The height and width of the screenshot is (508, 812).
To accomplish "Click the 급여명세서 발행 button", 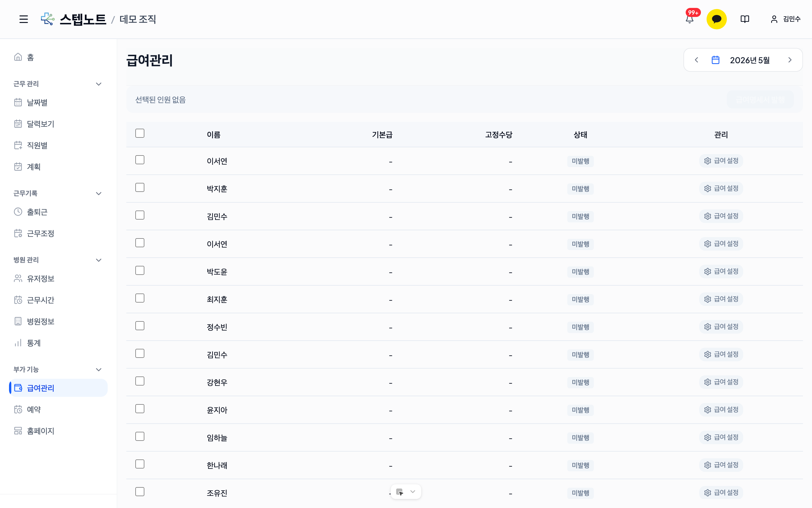I will 760,100.
